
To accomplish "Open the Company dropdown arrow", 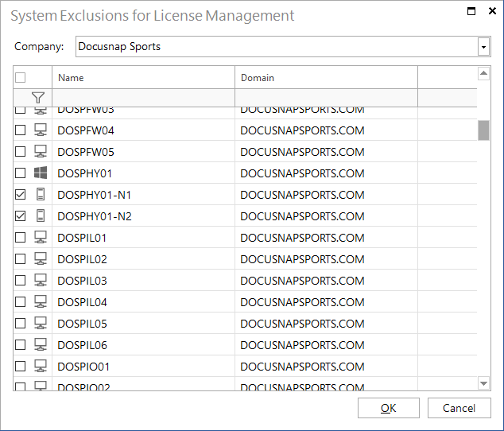I will point(483,47).
